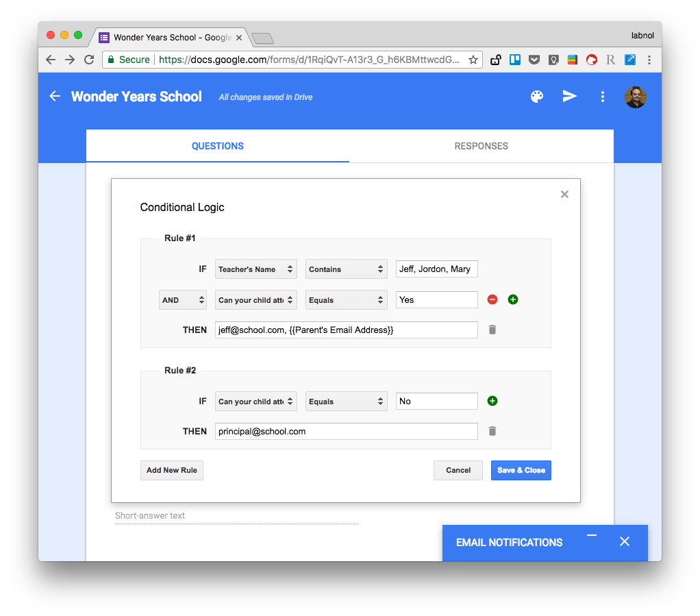The width and height of the screenshot is (700, 616).
Task: Delete Rule #2 using trash icon
Action: [492, 431]
